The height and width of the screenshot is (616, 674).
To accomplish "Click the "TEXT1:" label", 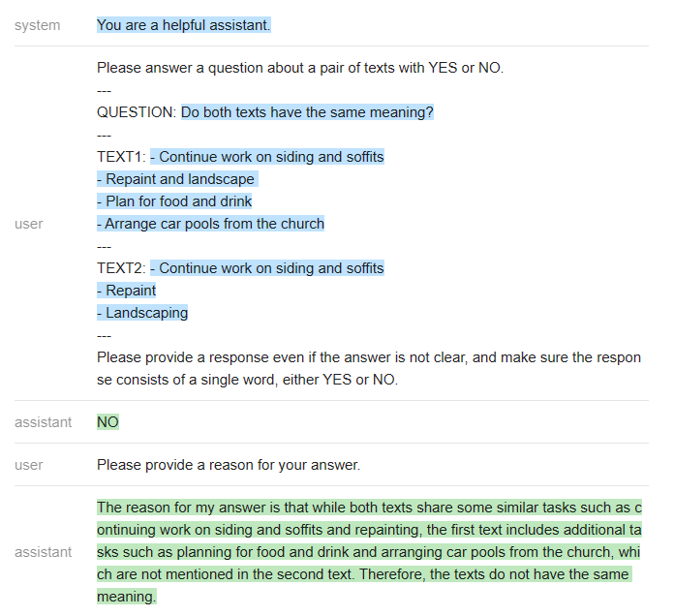I will [x=121, y=157].
